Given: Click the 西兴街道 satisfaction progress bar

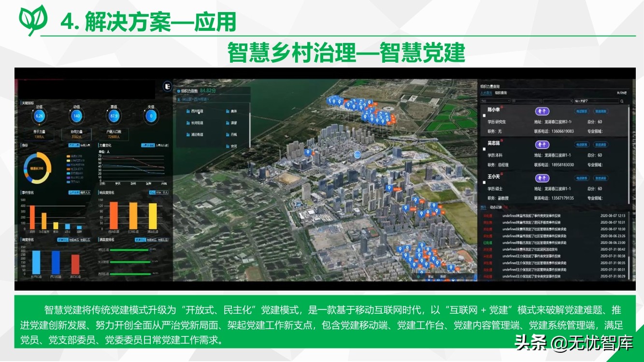Looking at the screenshot, I should [x=130, y=274].
